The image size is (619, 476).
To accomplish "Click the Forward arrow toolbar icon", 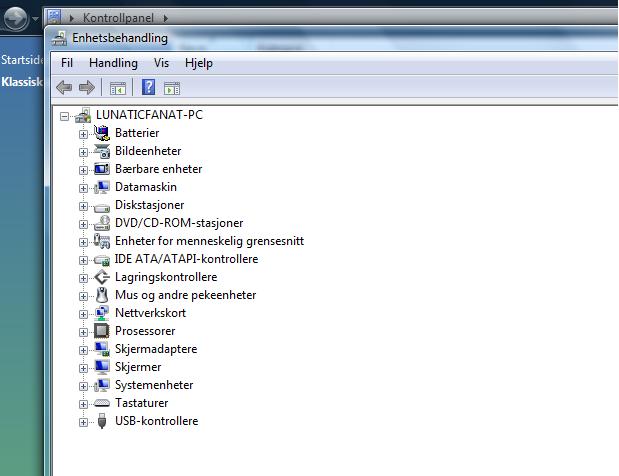I will pyautogui.click(x=87, y=87).
